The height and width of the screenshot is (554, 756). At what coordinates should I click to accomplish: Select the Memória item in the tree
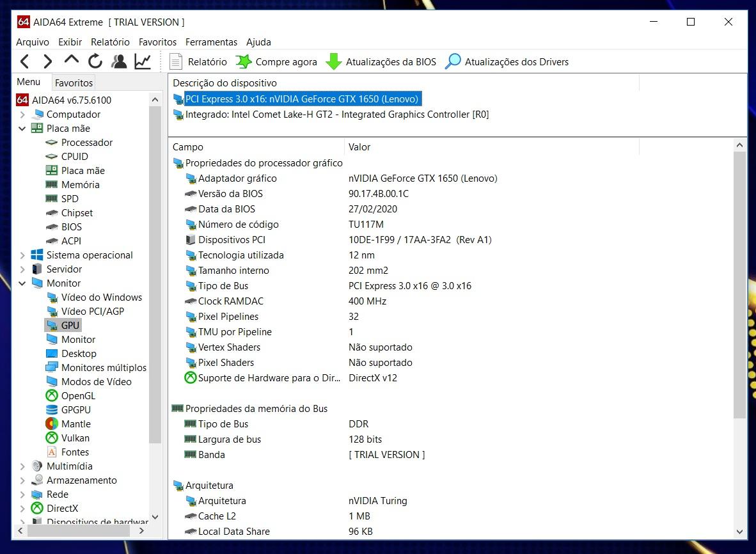point(80,185)
